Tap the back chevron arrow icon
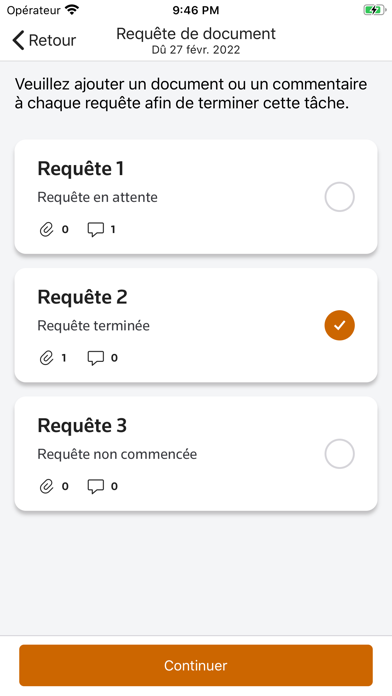The width and height of the screenshot is (392, 696). tap(18, 40)
